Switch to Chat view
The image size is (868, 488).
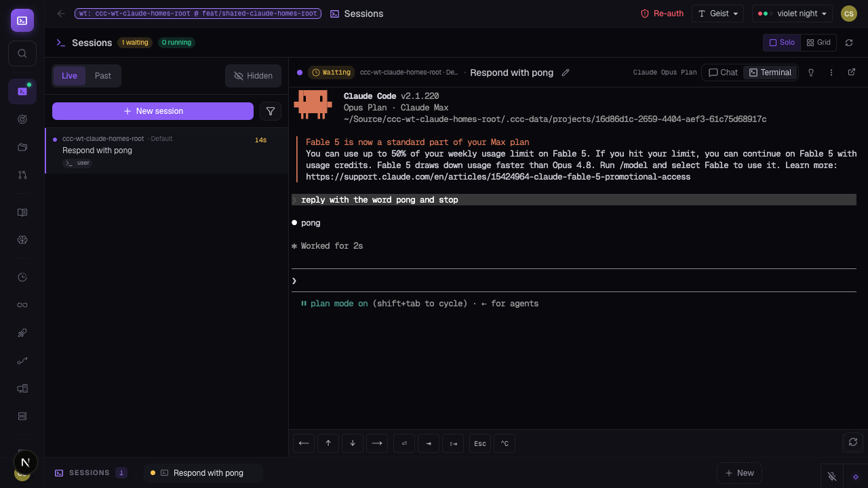[723, 73]
